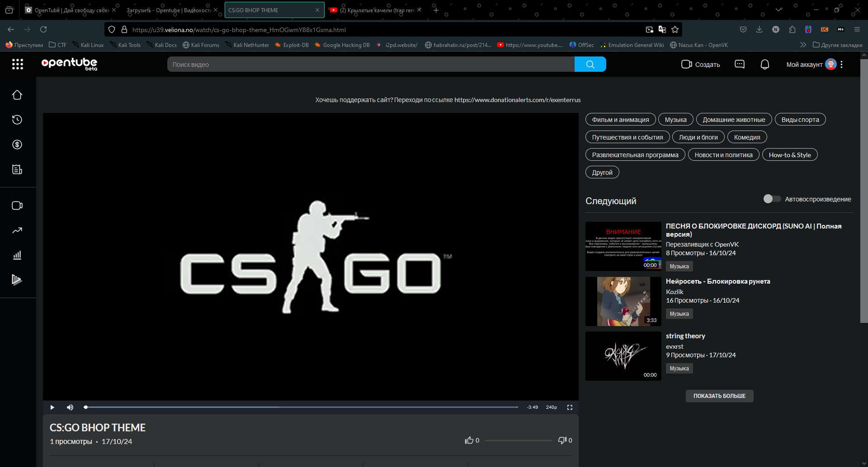Open the notifications bell icon
This screenshot has height=467, width=868.
(764, 65)
